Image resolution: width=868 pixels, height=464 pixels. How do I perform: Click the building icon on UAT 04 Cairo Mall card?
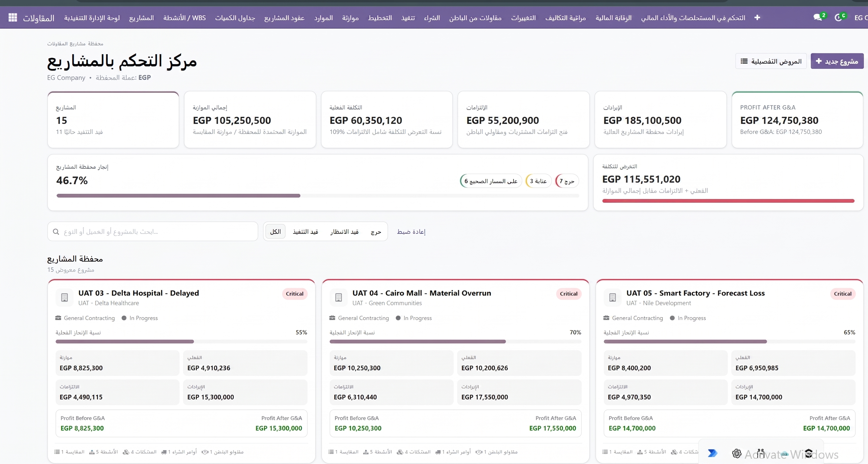click(339, 297)
